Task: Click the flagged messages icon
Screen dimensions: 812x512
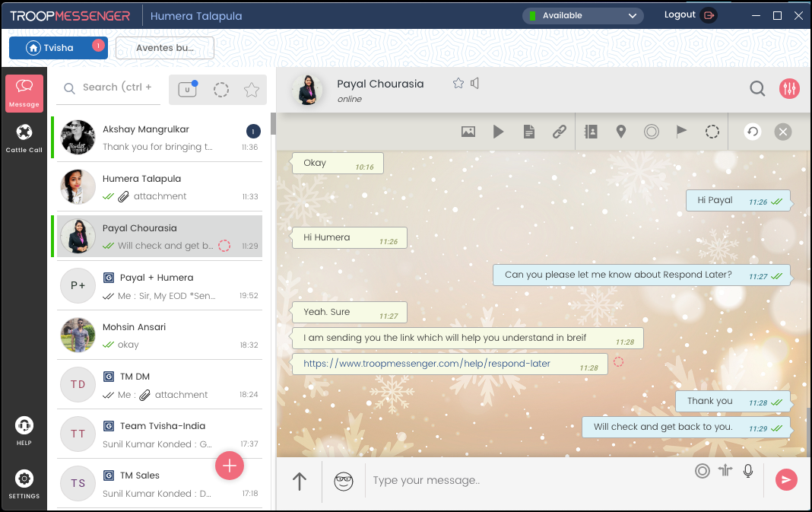Action: (681, 132)
